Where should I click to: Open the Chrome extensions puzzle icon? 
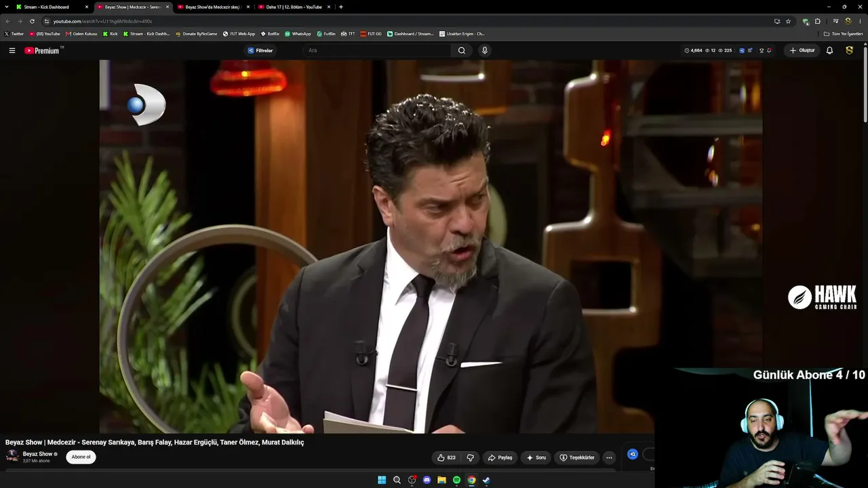(818, 21)
